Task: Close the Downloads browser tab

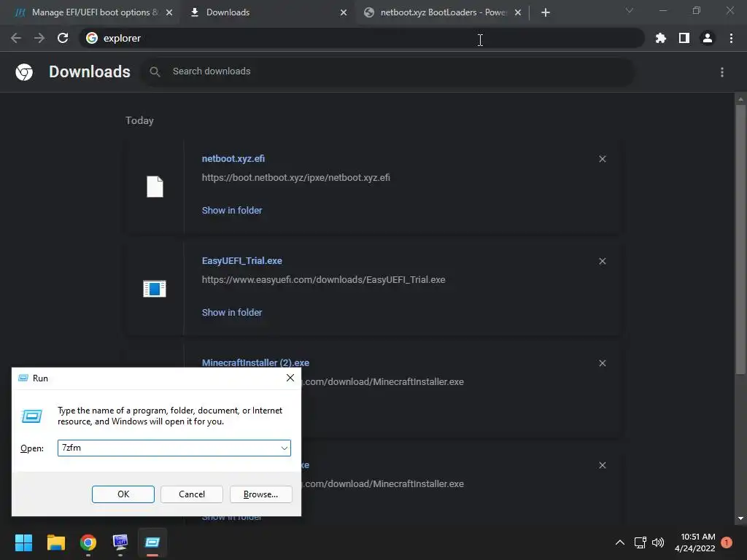Action: click(344, 12)
